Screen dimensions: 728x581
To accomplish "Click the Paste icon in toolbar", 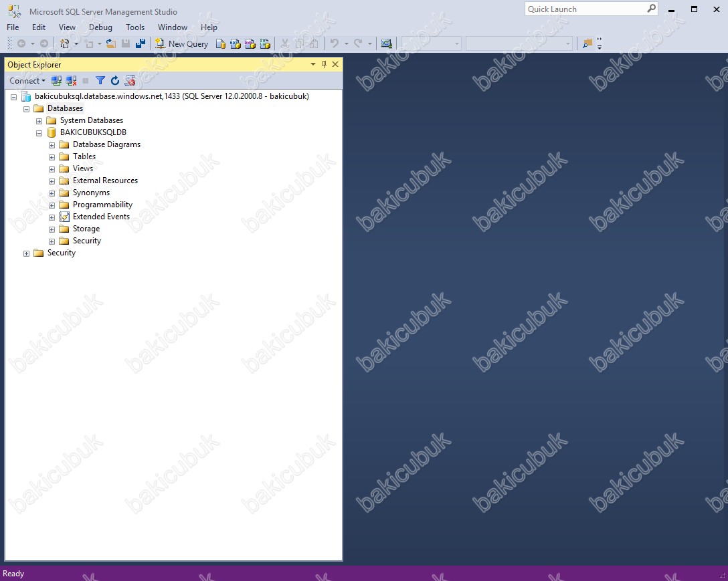I will tap(314, 43).
